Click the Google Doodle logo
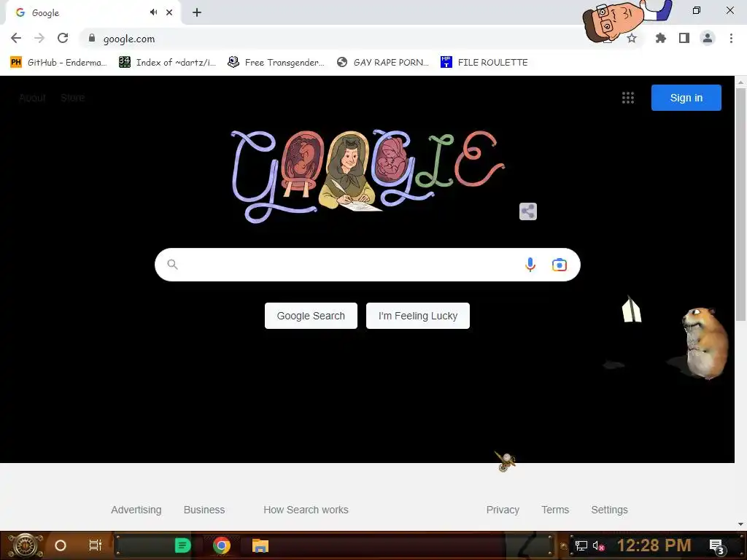The image size is (747, 560). coord(368,176)
